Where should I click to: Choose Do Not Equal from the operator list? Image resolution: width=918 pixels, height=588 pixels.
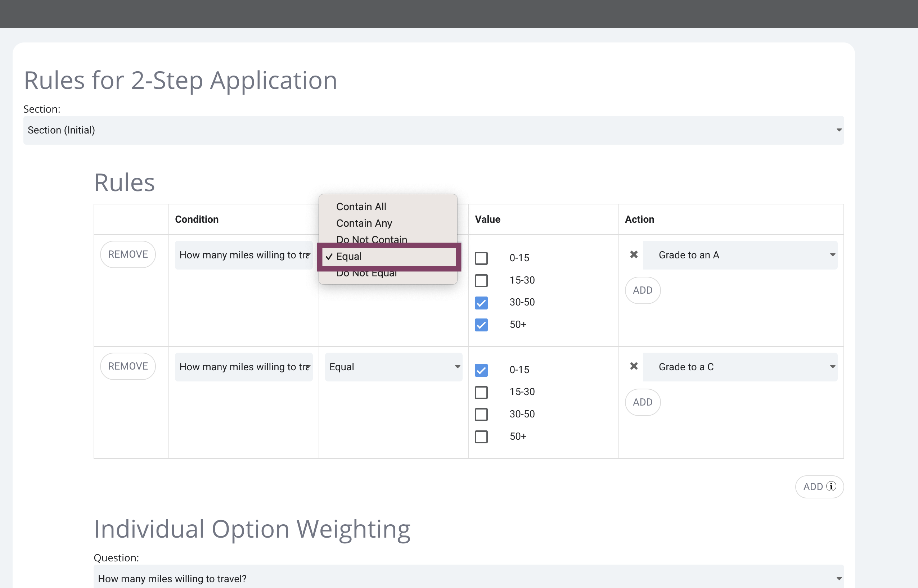pos(388,273)
